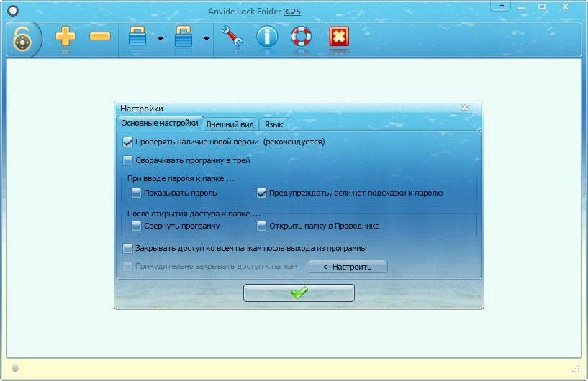The image size is (588, 381).
Task: Confirm settings with green checkmark button
Action: pyautogui.click(x=299, y=293)
